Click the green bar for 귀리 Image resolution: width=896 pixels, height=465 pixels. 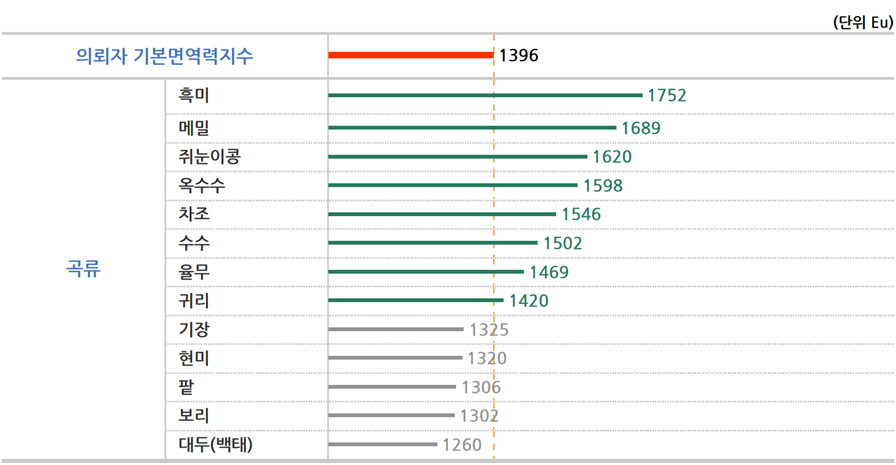pyautogui.click(x=416, y=300)
